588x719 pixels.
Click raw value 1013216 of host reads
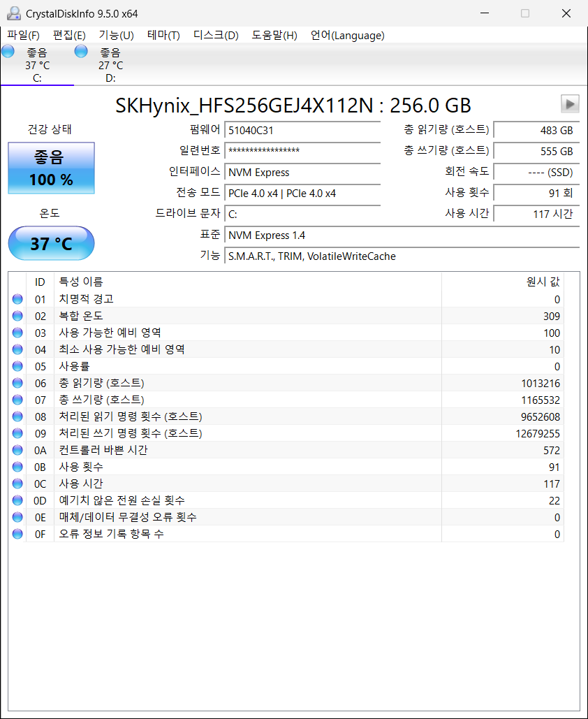coord(541,384)
